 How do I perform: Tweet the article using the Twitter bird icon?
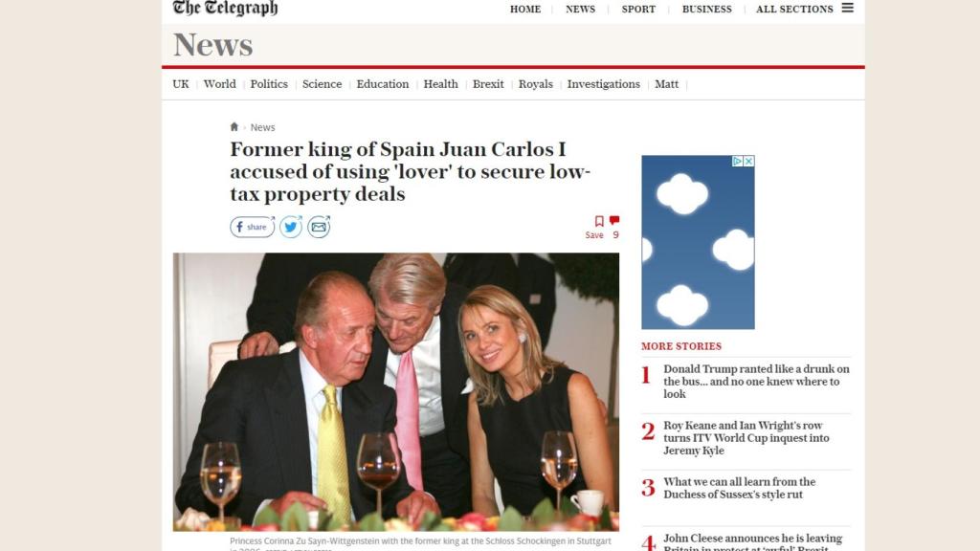(x=291, y=227)
